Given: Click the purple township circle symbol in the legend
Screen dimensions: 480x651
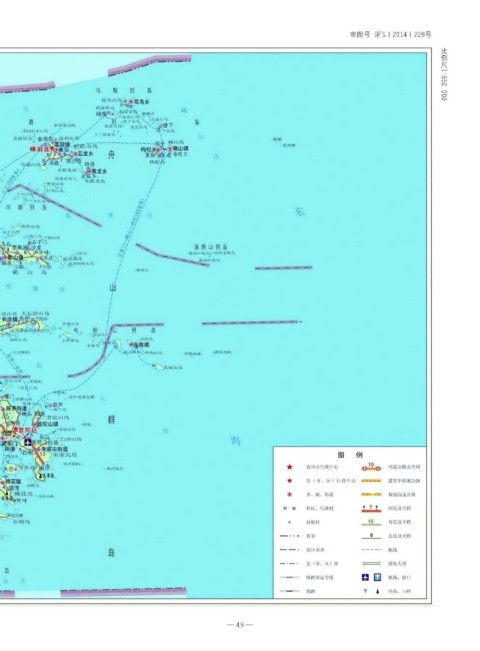Looking at the screenshot, I should (x=289, y=494).
